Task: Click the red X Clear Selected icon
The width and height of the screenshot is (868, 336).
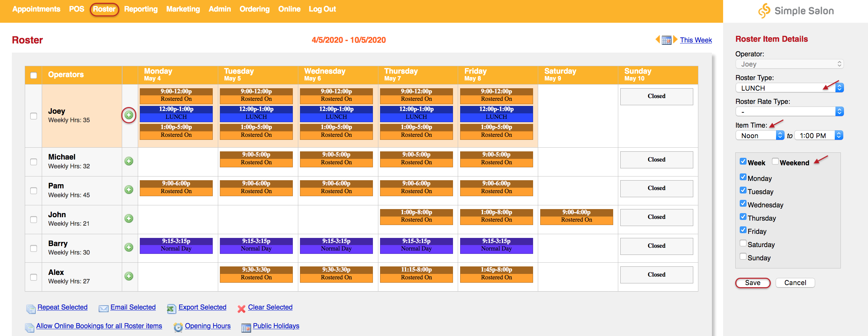Action: coord(241,309)
